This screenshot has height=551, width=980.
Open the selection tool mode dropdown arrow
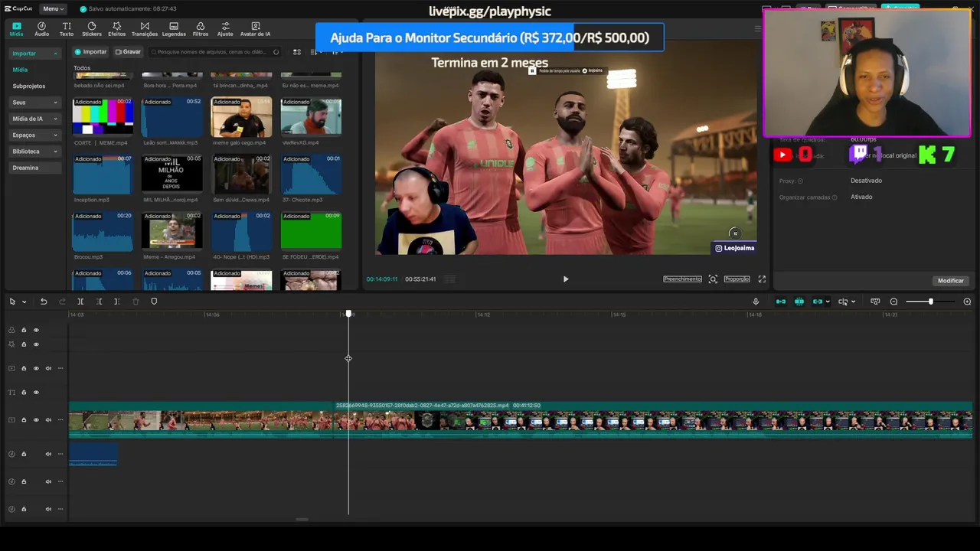(24, 302)
